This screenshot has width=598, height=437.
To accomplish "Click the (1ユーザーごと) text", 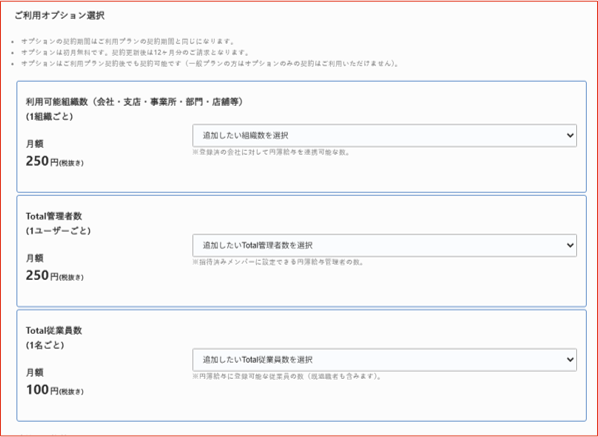I will 58,231.
